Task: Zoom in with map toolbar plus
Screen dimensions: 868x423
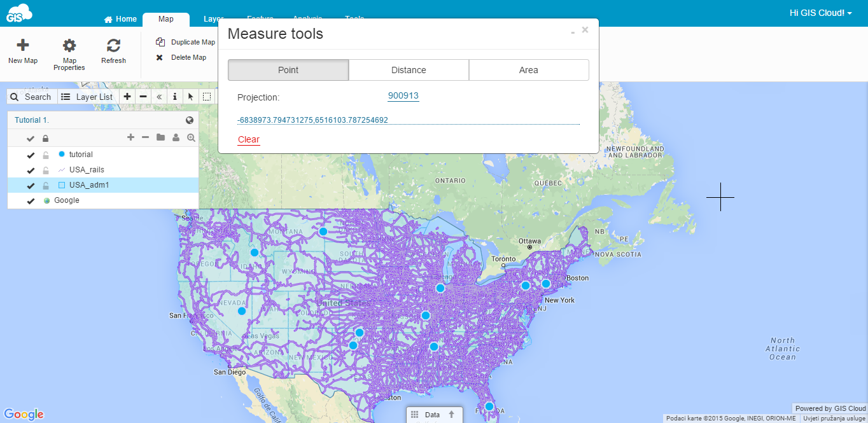Action: point(127,97)
